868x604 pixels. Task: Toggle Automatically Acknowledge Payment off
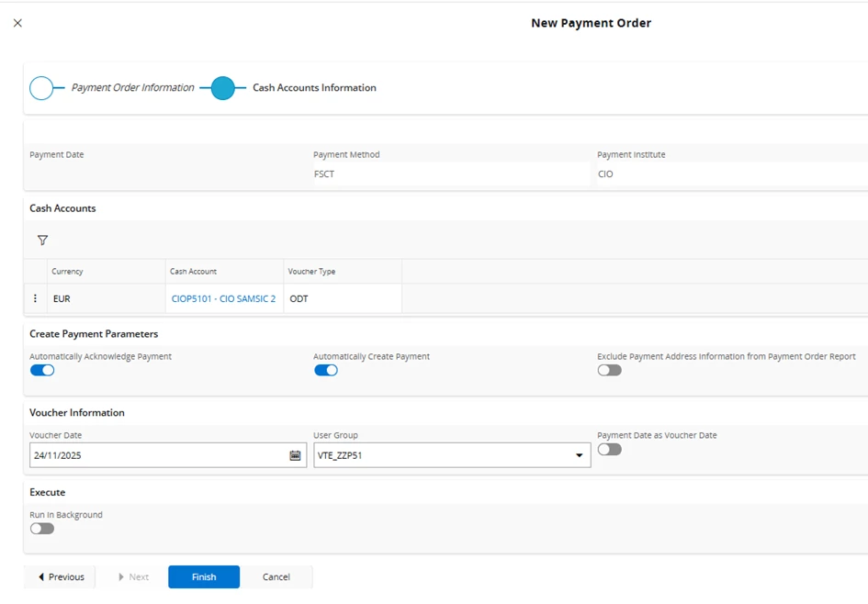tap(42, 371)
